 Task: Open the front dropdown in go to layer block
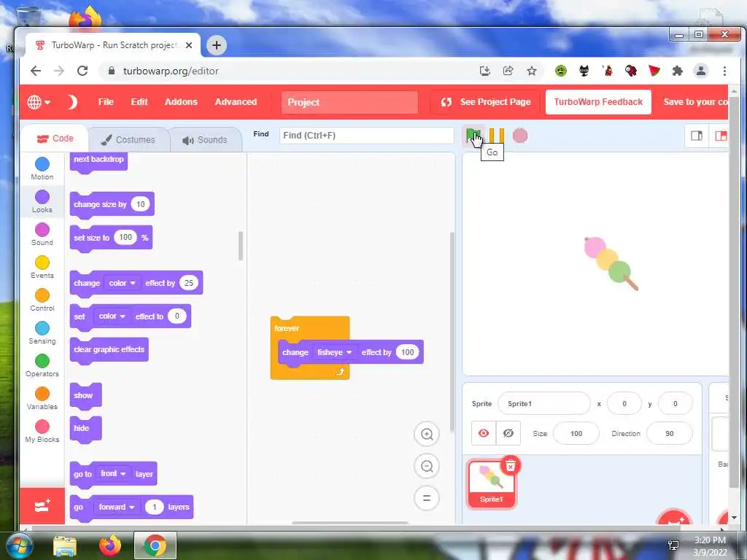click(113, 474)
